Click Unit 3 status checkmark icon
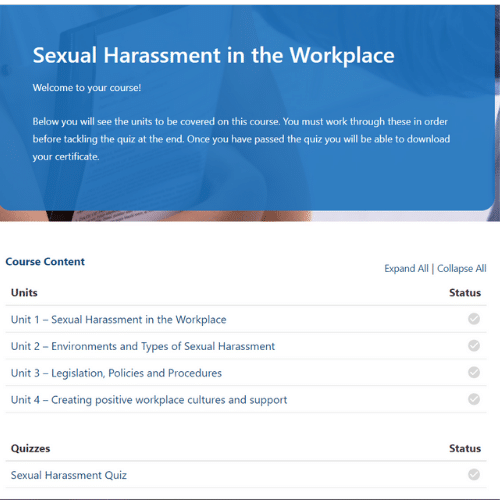This screenshot has width=500, height=500. click(474, 372)
